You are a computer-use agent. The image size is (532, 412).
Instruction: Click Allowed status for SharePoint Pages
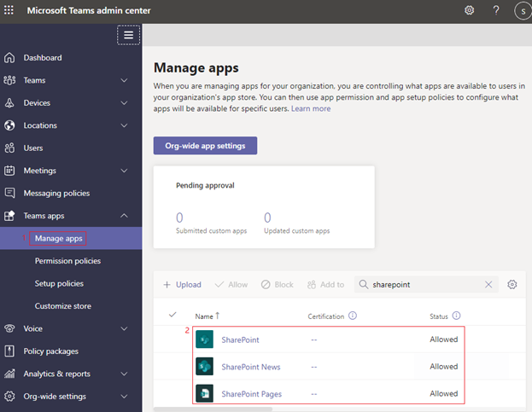pos(444,393)
